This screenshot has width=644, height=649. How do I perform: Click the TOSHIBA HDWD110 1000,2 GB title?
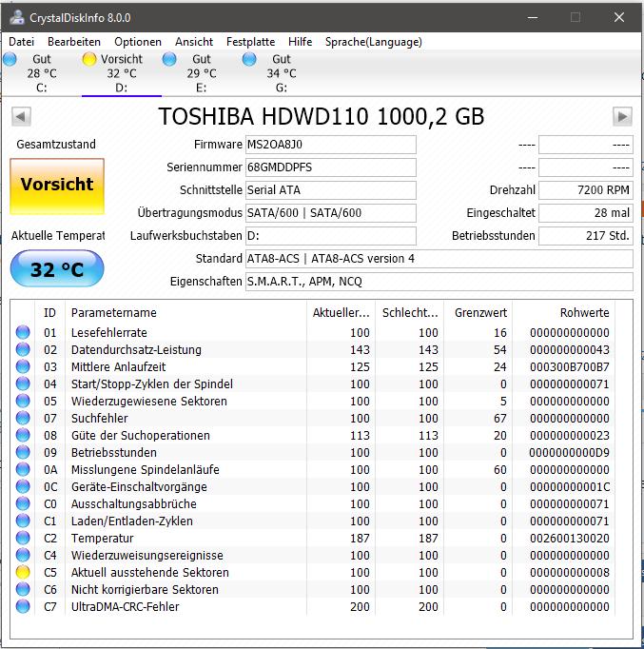click(322, 116)
